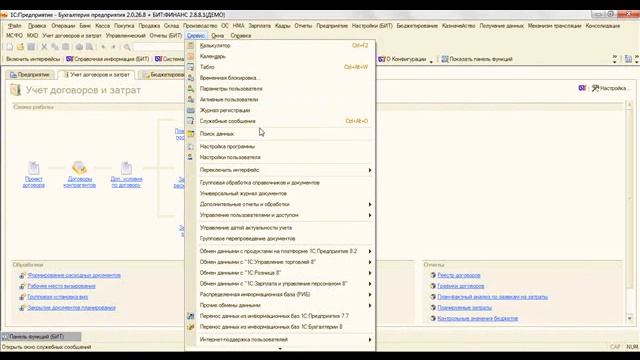Click the Настройки пользователя icon
The height and width of the screenshot is (360, 640).
(x=191, y=157)
